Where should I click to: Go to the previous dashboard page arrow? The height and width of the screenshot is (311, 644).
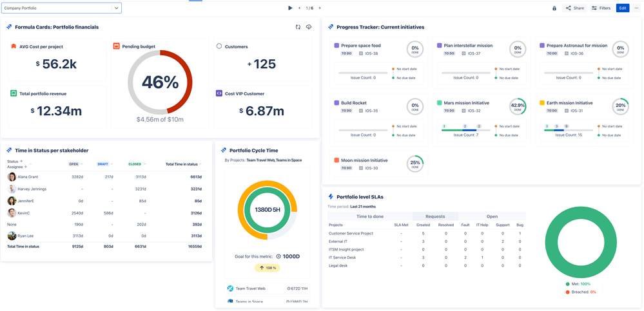click(300, 8)
